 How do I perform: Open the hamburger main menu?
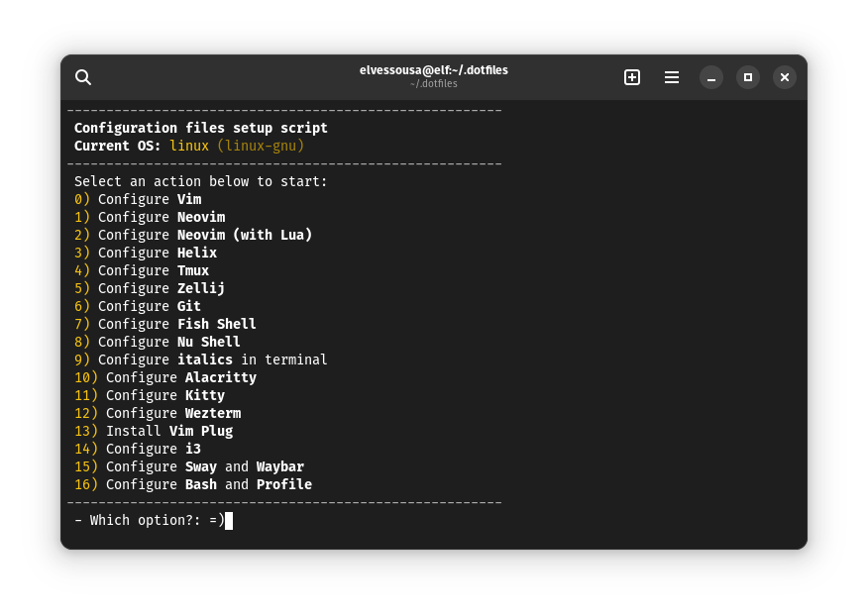click(x=672, y=77)
